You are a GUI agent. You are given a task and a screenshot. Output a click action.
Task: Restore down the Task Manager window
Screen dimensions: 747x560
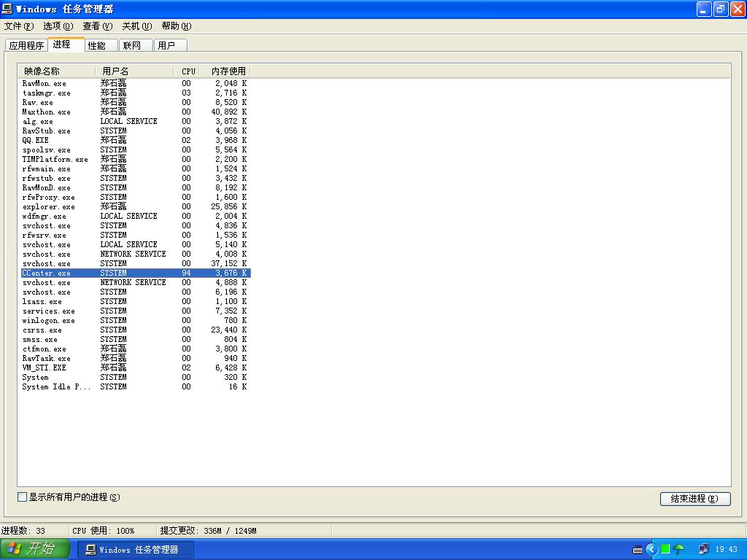tap(721, 9)
